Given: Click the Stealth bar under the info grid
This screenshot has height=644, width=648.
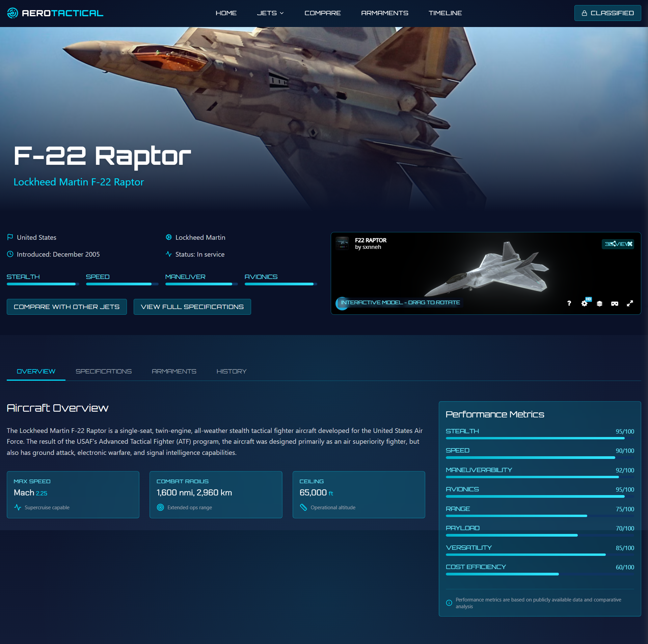Looking at the screenshot, I should tap(43, 284).
